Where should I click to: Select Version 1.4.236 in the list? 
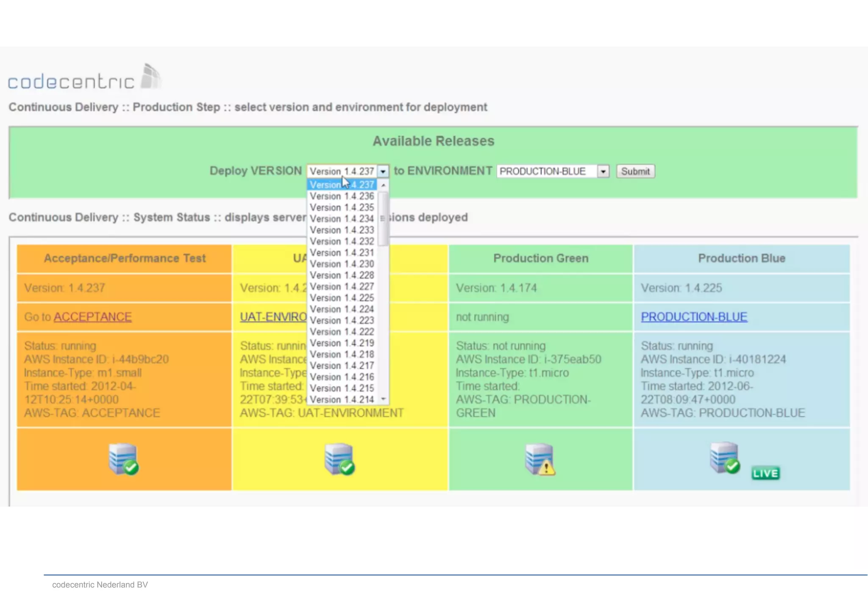tap(342, 196)
